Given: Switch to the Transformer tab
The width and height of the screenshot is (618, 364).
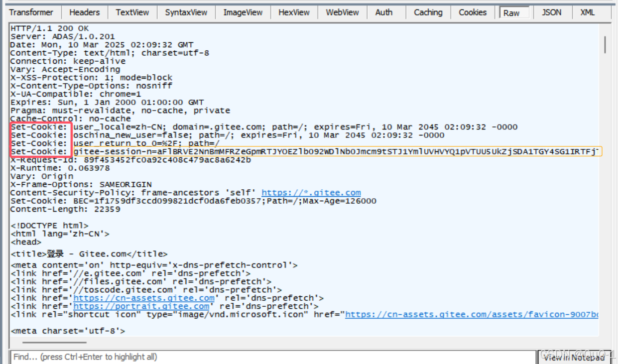Looking at the screenshot, I should 31,12.
